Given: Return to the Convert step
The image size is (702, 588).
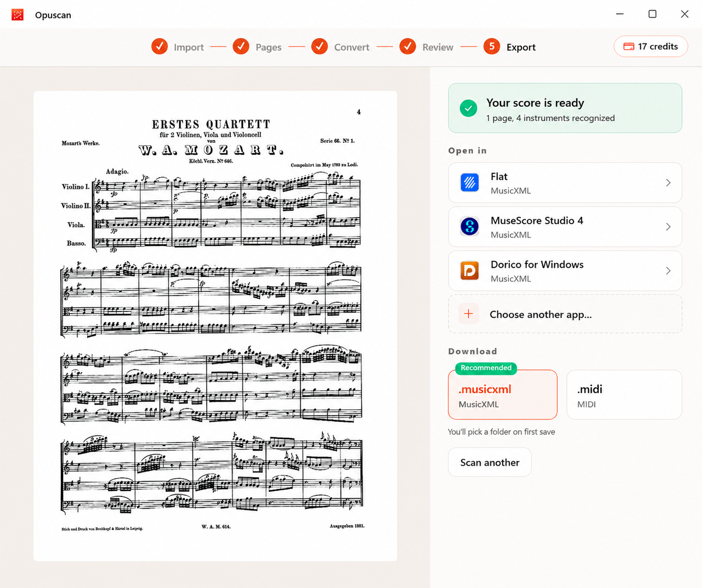Looking at the screenshot, I should (352, 47).
